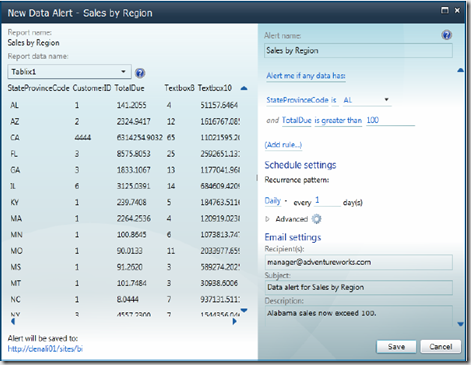Click the Cancel button
The image size is (471, 365).
[x=441, y=347]
